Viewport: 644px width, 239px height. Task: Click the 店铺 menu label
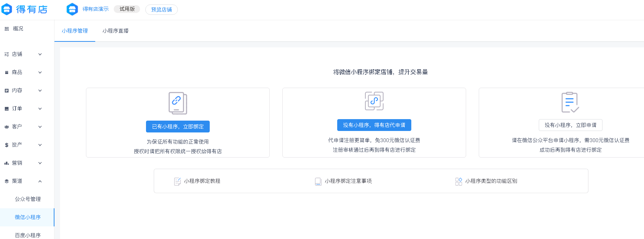tap(17, 54)
